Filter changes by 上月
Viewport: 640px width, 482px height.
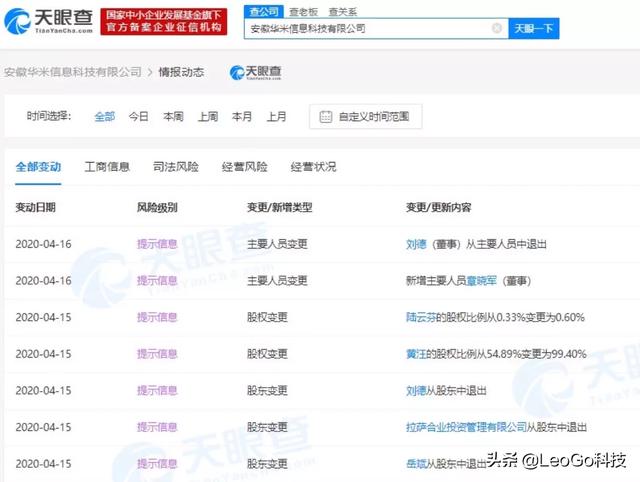277,117
